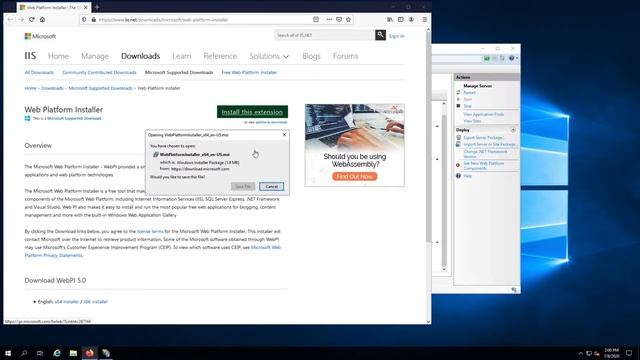Open the Home nav item on IIS.net

point(58,56)
